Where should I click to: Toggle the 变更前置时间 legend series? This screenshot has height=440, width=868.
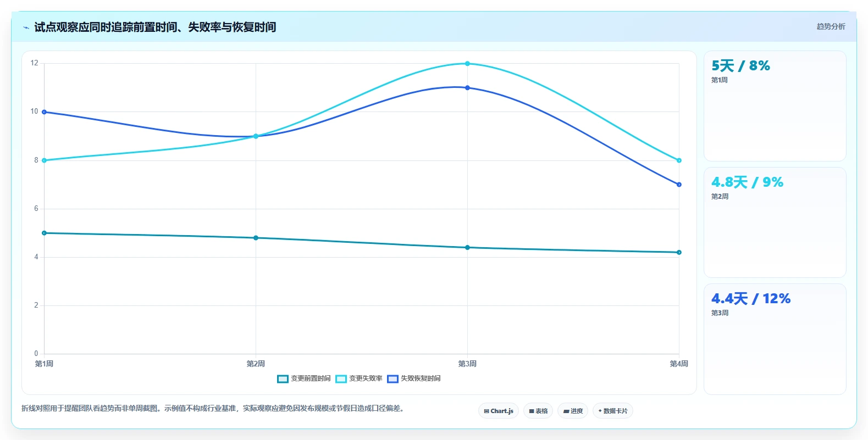pyautogui.click(x=304, y=378)
